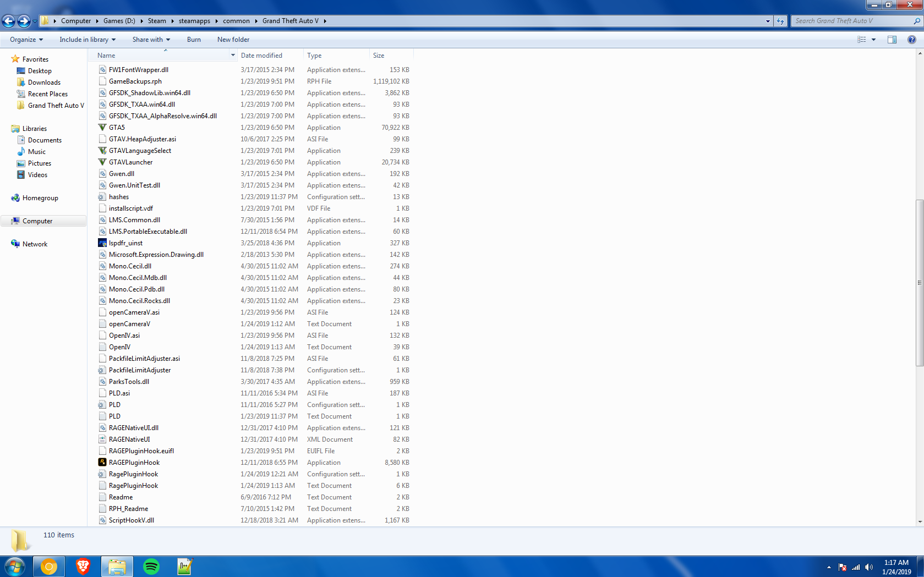Click Games (D:) in the breadcrumb

[119, 21]
